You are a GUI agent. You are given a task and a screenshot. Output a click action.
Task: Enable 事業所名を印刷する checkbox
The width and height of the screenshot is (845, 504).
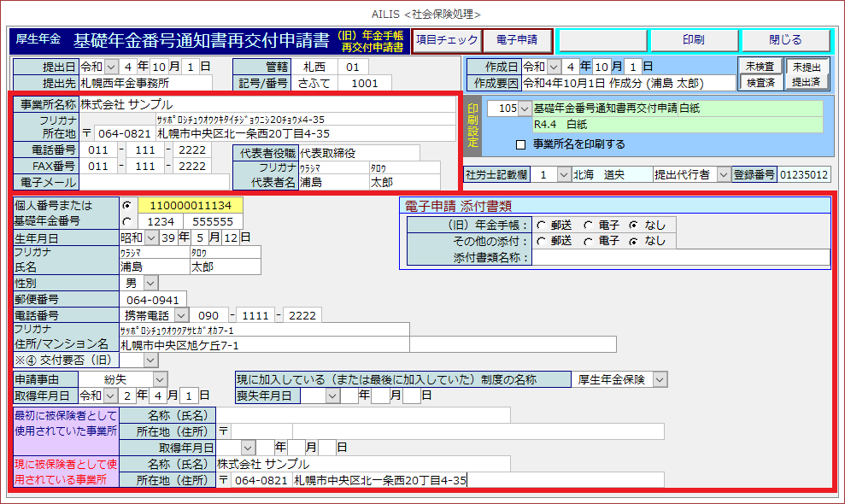coord(520,144)
